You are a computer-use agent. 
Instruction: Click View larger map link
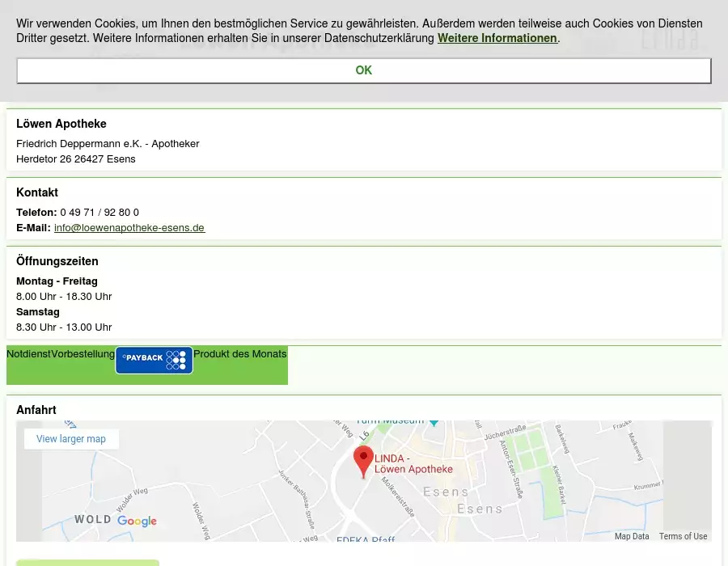[x=71, y=439]
